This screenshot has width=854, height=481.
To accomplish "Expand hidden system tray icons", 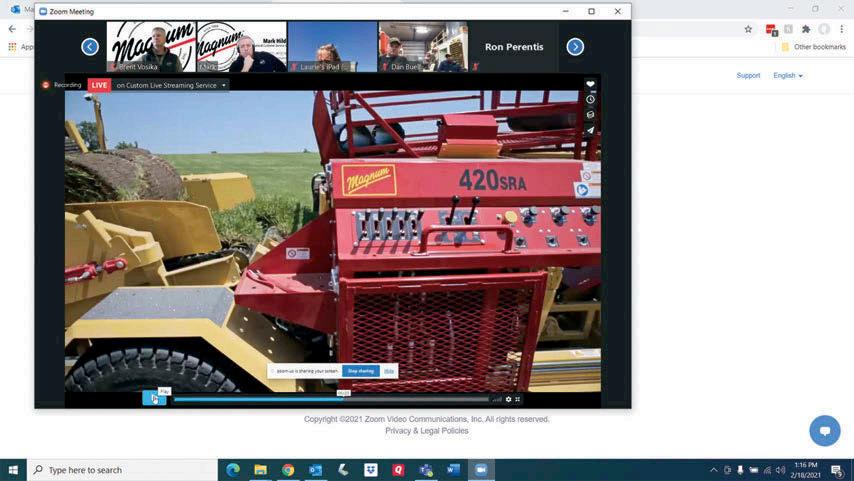I will pyautogui.click(x=713, y=470).
